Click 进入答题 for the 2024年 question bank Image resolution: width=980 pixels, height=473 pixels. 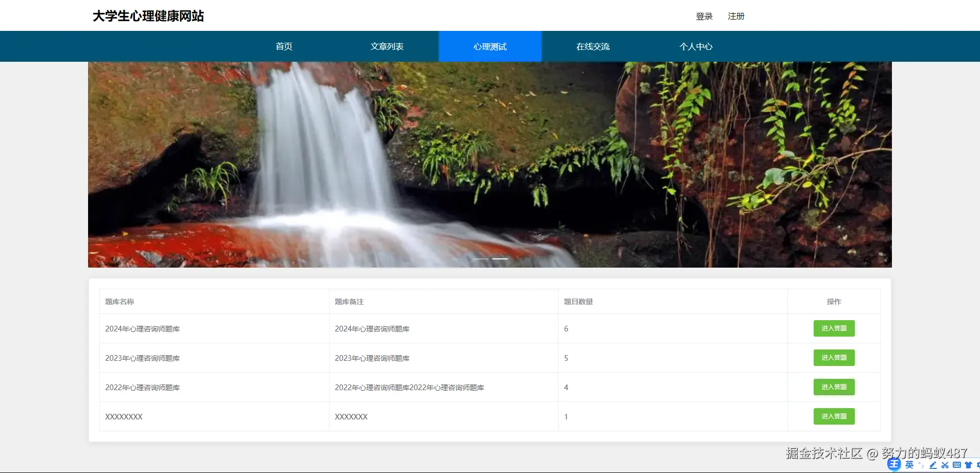[x=834, y=328]
